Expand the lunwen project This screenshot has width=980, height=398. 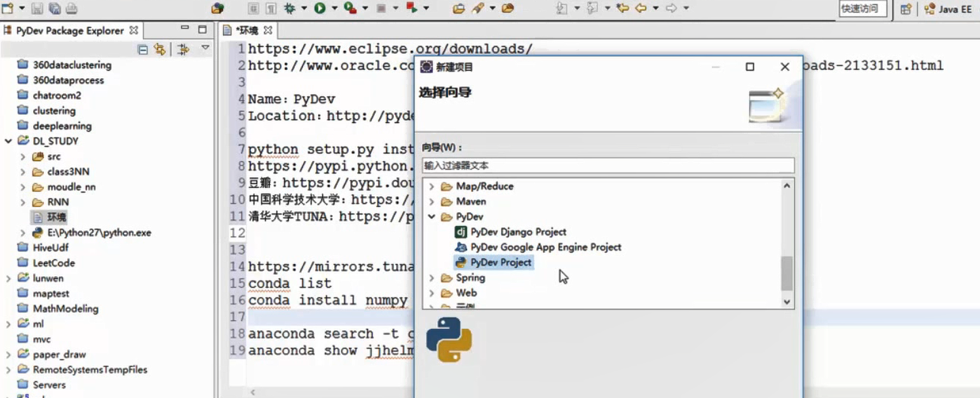pyautogui.click(x=8, y=278)
